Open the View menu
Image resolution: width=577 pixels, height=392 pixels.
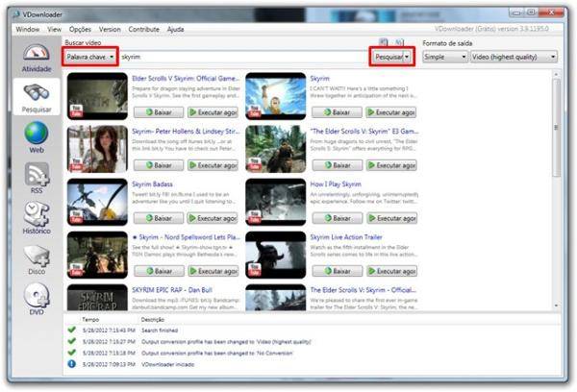(x=55, y=29)
